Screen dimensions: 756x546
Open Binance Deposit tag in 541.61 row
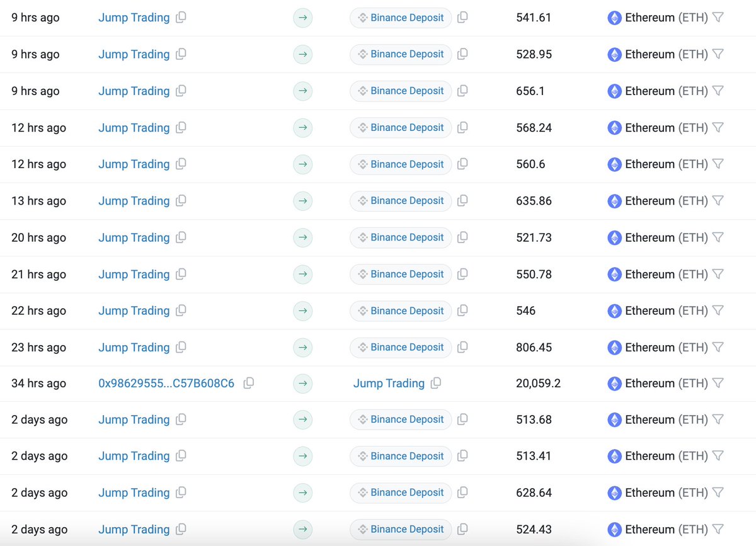click(401, 18)
